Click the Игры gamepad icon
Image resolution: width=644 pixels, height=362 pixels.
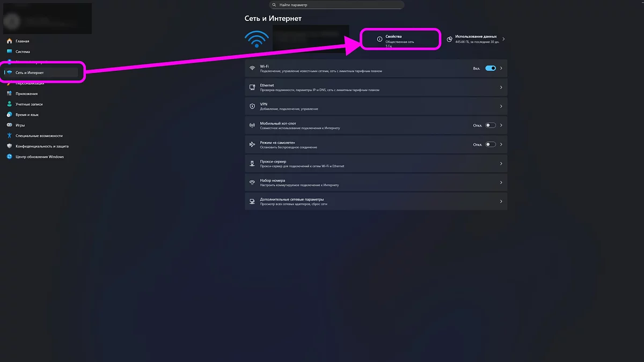click(x=10, y=125)
